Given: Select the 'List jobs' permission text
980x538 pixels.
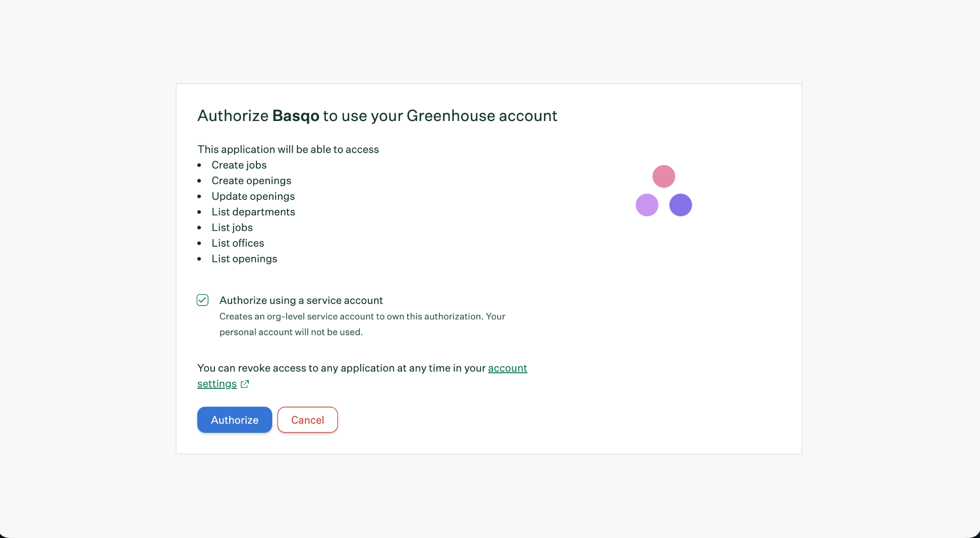Looking at the screenshot, I should coord(232,228).
